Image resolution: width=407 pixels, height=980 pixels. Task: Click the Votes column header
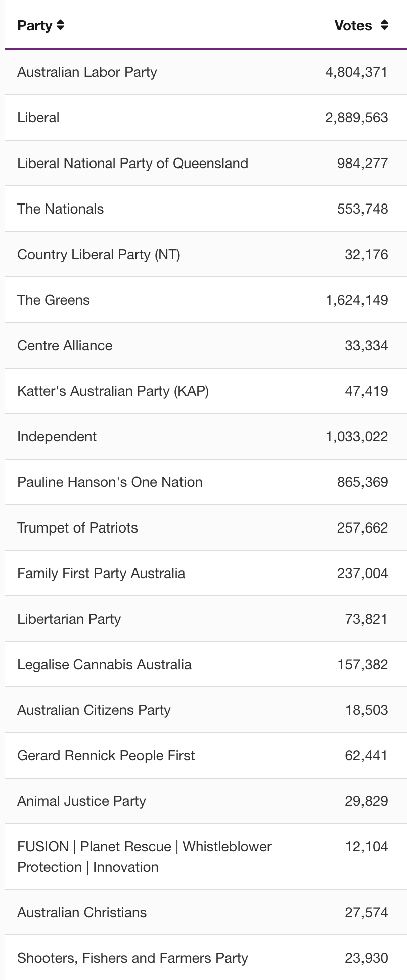[353, 25]
